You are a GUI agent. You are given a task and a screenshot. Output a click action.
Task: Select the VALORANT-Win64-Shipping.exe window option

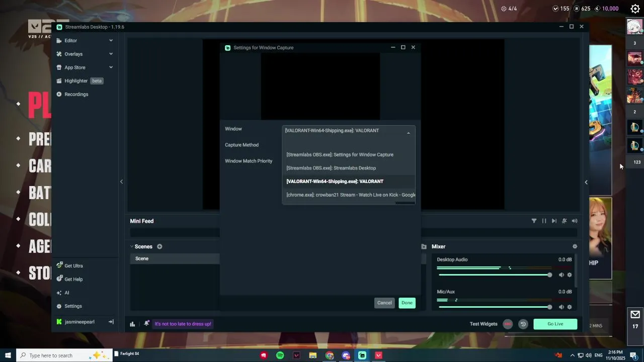[x=348, y=182]
